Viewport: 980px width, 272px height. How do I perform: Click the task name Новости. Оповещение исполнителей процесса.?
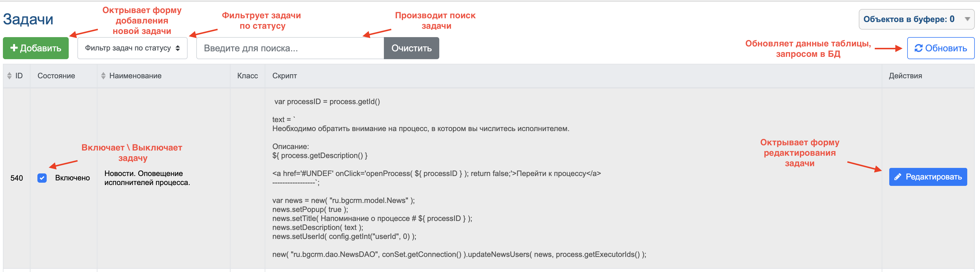coord(147,178)
